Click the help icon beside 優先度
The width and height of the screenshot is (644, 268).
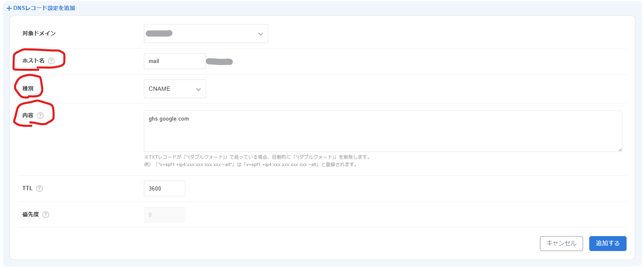click(46, 215)
